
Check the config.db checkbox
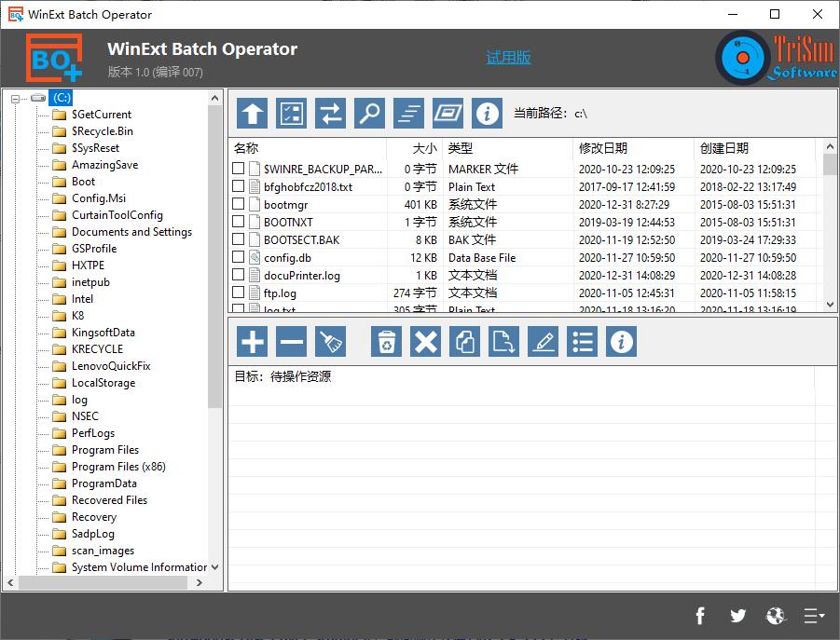click(239, 256)
